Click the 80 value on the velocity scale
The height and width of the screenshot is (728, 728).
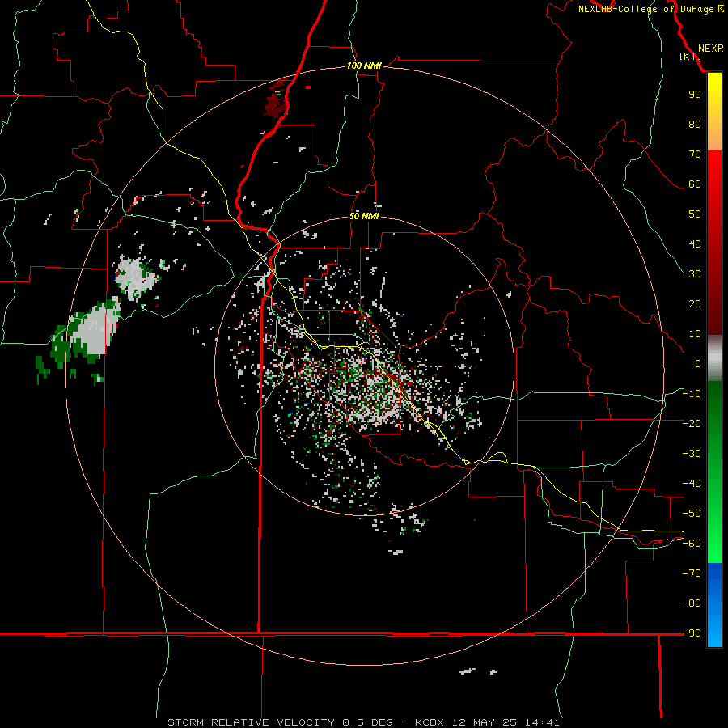click(695, 124)
